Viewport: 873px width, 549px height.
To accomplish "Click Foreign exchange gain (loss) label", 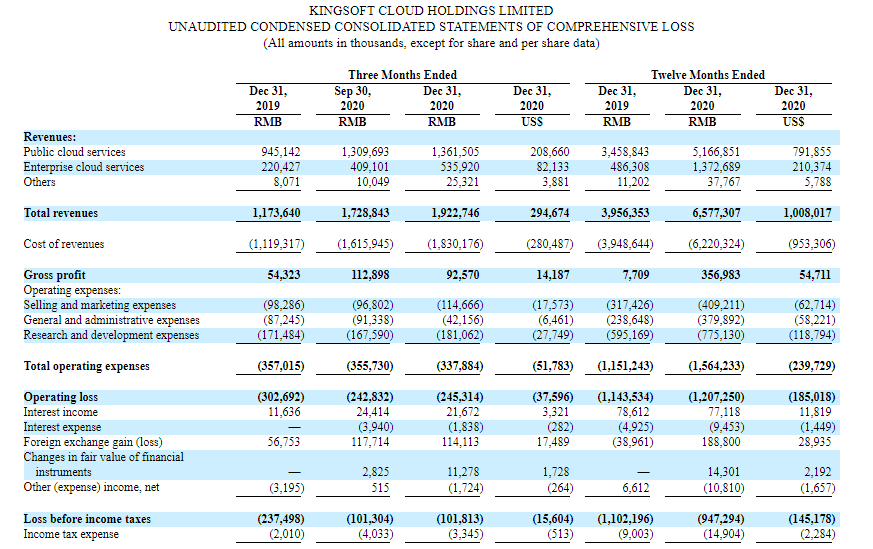I will click(92, 442).
